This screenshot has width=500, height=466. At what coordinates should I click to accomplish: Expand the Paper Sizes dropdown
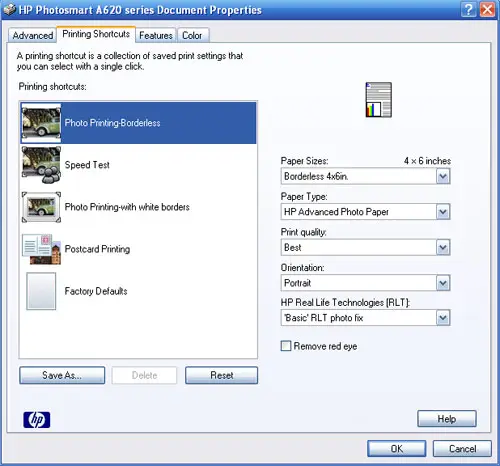point(443,176)
